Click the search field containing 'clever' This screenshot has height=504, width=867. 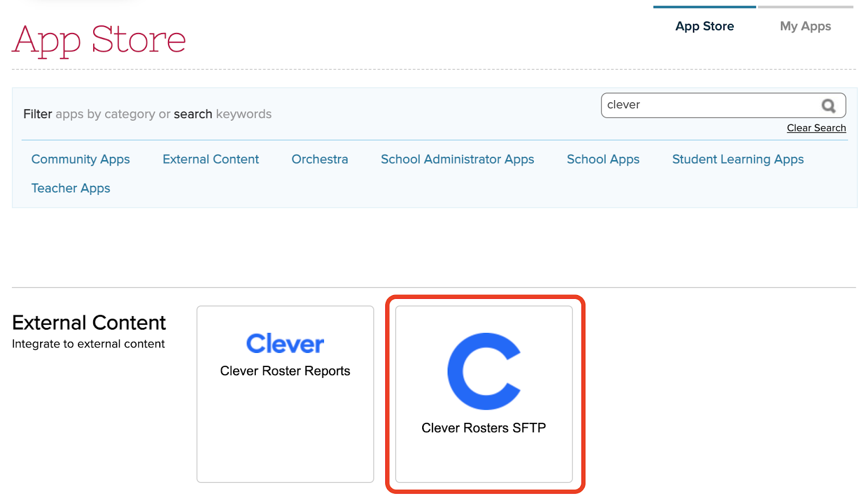723,106
